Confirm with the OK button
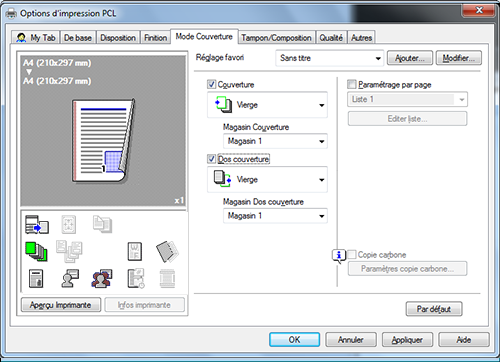 294,340
